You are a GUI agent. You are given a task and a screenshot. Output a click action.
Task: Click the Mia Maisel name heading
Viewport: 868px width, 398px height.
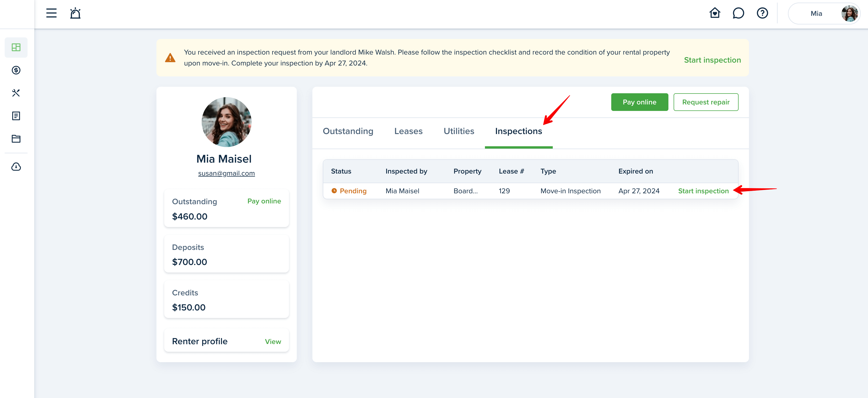[x=224, y=159]
